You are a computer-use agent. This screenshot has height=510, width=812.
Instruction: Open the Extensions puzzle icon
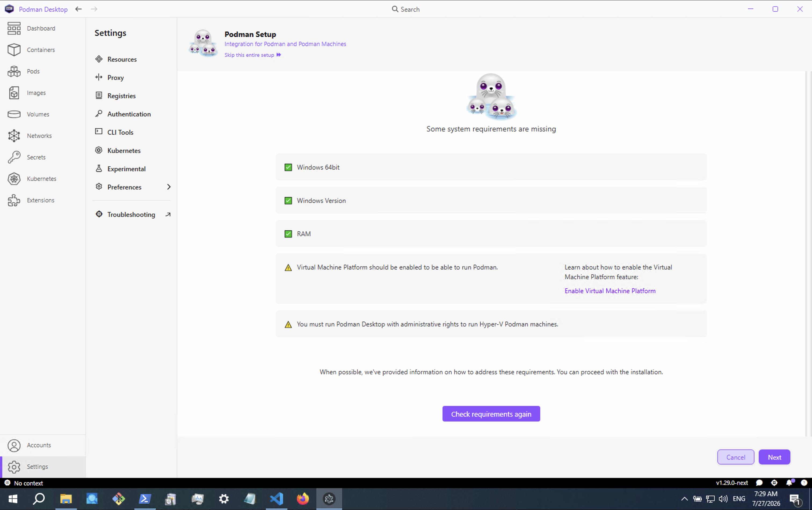point(14,200)
